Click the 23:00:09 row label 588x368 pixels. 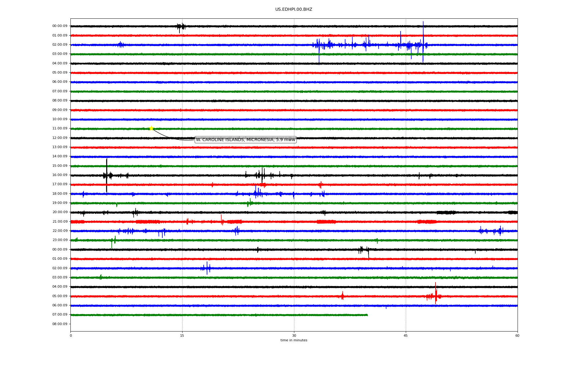(x=60, y=240)
